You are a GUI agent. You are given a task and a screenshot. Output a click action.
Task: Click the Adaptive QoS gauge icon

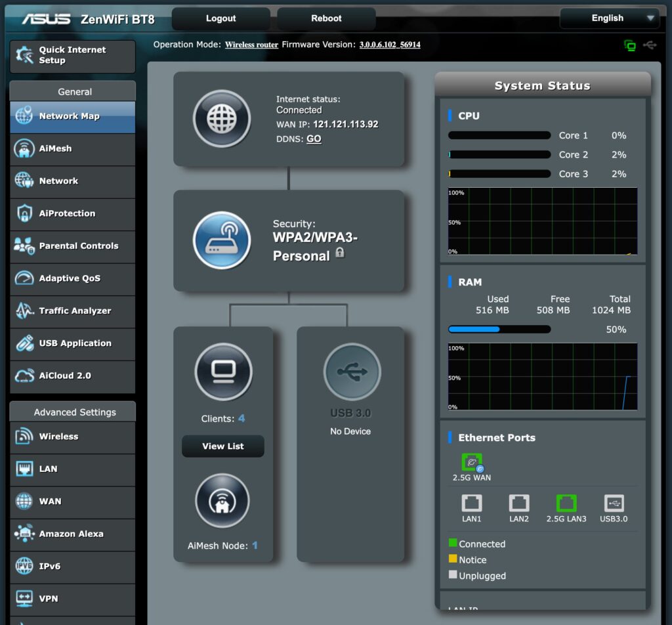[24, 278]
